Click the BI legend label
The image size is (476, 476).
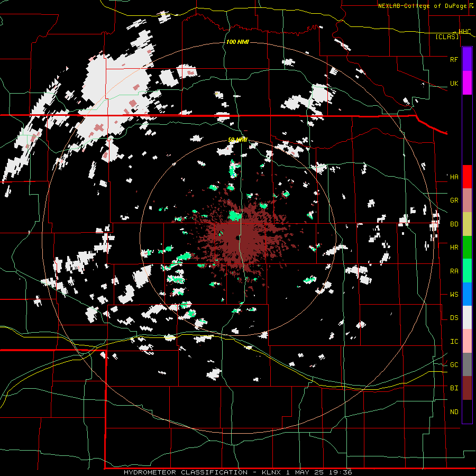[454, 388]
